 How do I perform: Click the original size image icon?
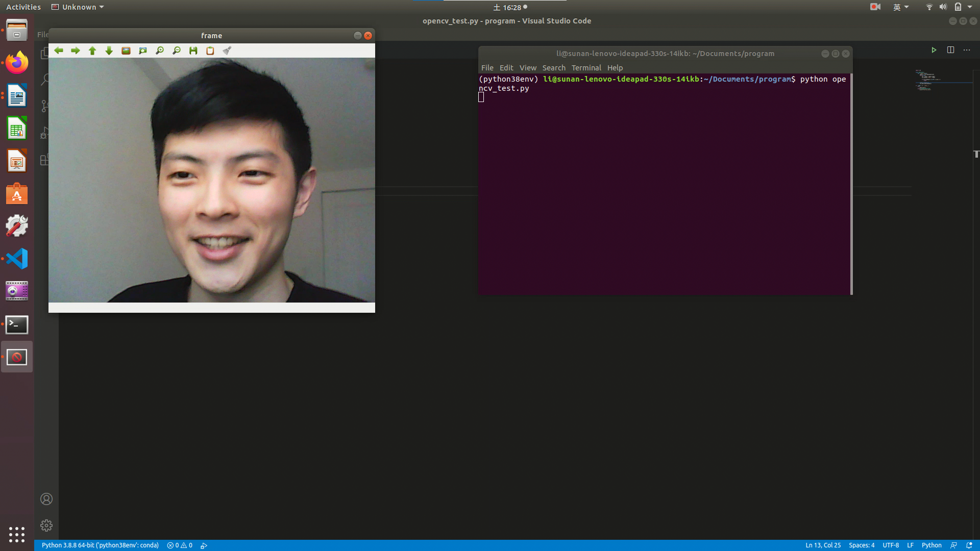(126, 51)
